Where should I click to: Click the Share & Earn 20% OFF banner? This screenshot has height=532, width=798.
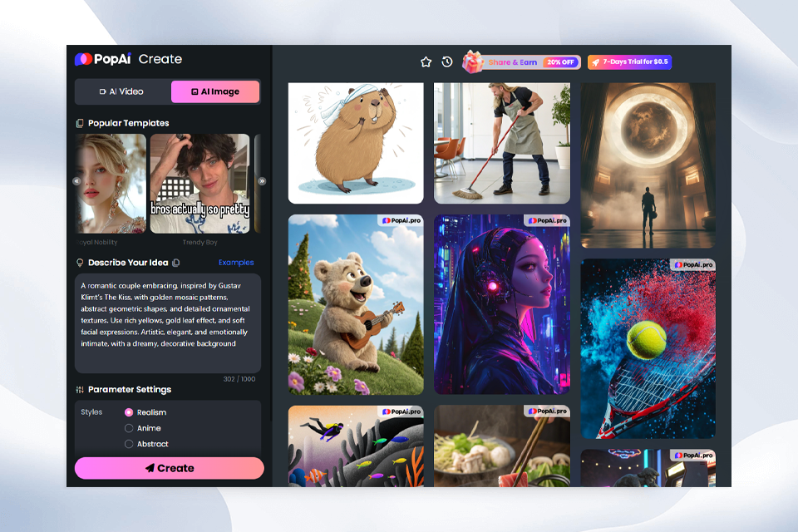coord(522,62)
